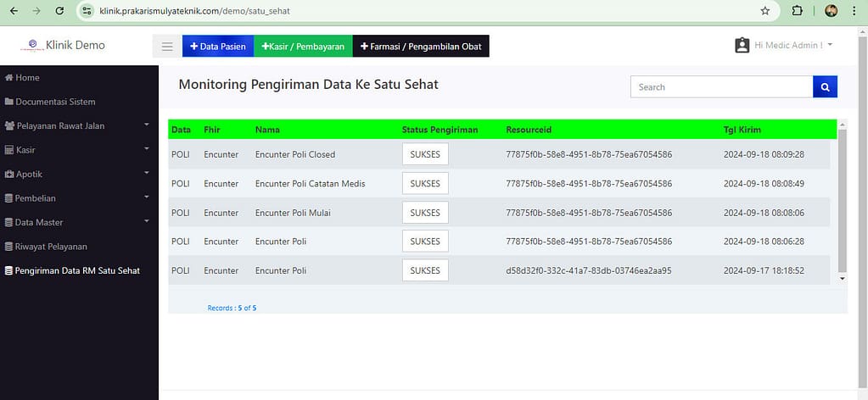Open the Hi Medic Admin dropdown

point(792,45)
